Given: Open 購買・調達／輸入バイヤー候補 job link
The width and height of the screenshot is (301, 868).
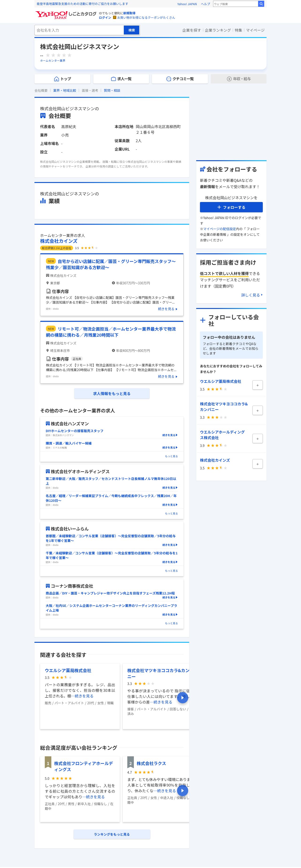Looking at the screenshot, I should coord(69,443).
